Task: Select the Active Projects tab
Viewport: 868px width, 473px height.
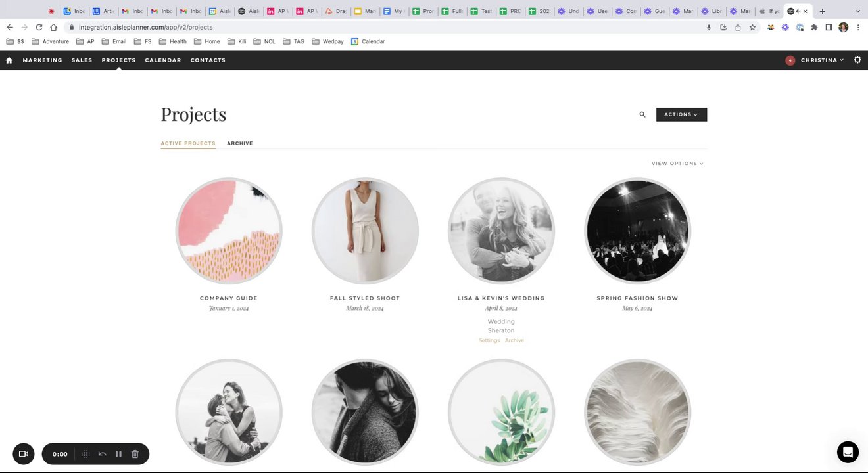Action: pyautogui.click(x=188, y=143)
